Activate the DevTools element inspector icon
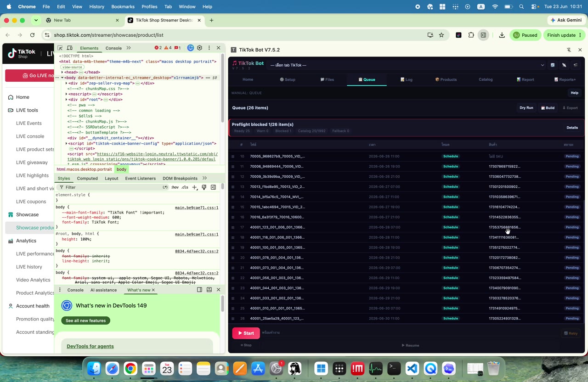The image size is (588, 382). click(60, 48)
